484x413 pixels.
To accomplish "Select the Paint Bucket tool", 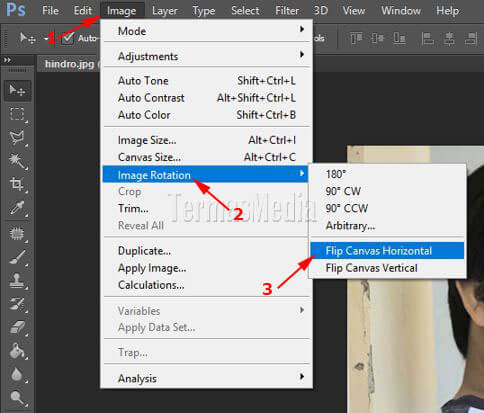I will (x=17, y=351).
